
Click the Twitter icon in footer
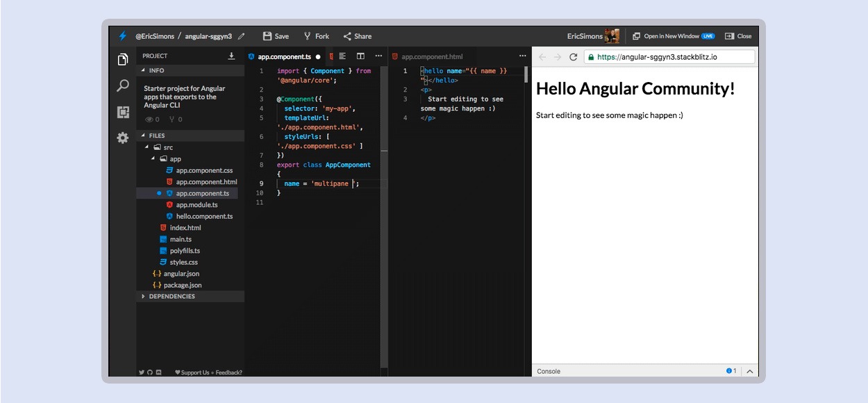(x=142, y=372)
